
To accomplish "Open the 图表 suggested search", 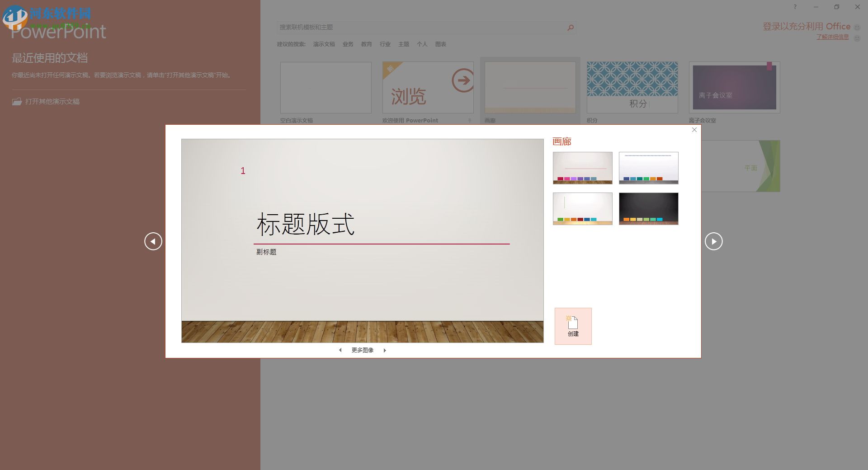I will click(441, 44).
